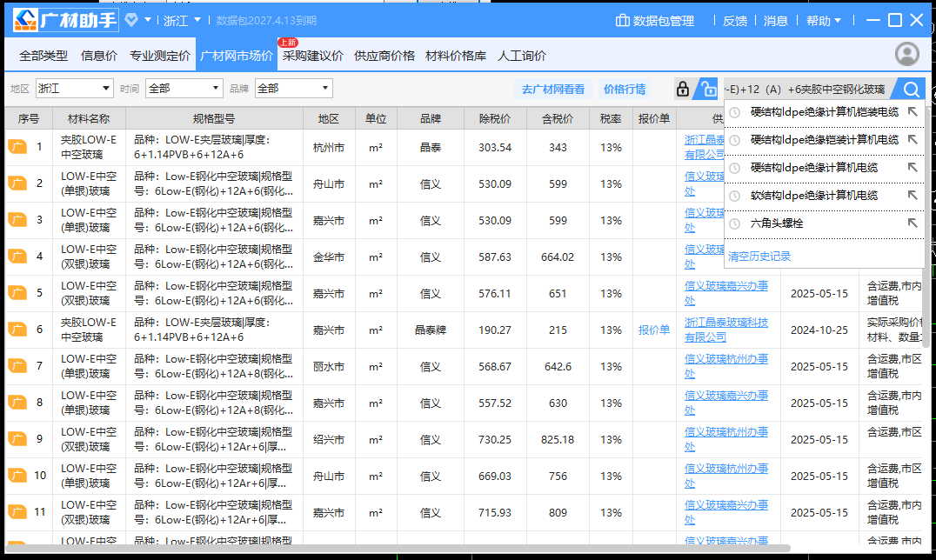936x560 pixels.
Task: Click the 广材助手 logo icon
Action: pyautogui.click(x=26, y=20)
